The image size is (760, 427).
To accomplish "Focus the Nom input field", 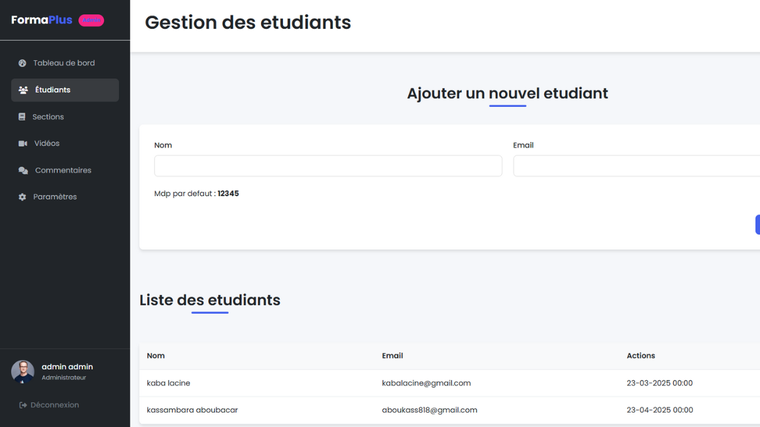I will click(x=328, y=166).
